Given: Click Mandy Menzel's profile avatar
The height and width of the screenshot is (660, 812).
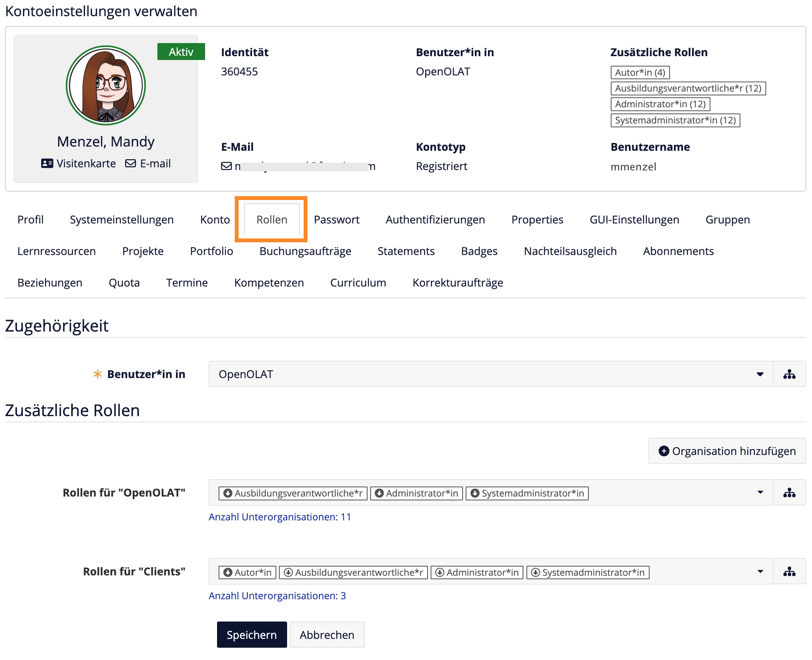Looking at the screenshot, I should tap(106, 85).
